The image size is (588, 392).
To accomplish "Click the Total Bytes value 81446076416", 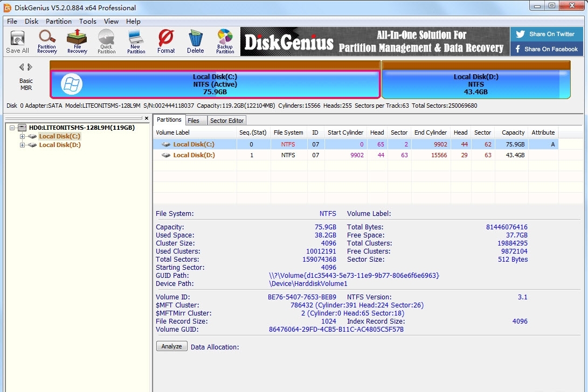I will point(507,227).
